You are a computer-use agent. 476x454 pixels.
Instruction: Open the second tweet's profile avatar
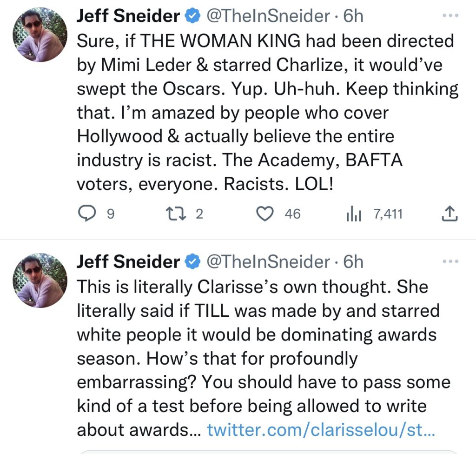(x=40, y=280)
